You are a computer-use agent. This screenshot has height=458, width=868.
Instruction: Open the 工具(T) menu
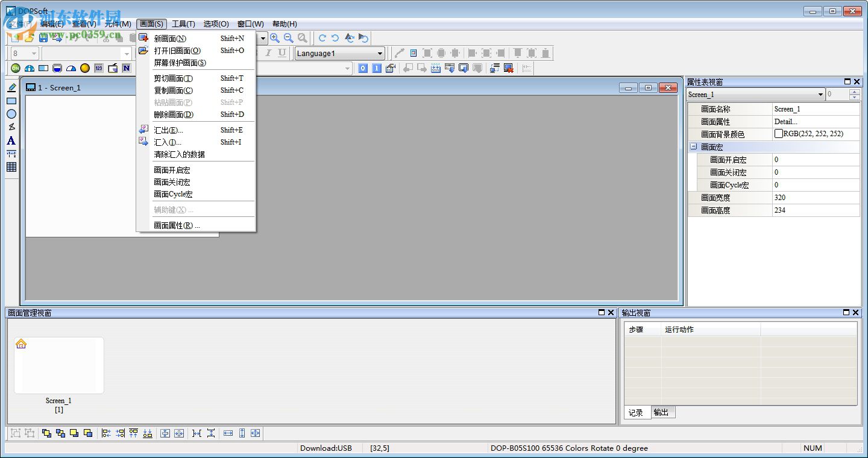pyautogui.click(x=183, y=24)
